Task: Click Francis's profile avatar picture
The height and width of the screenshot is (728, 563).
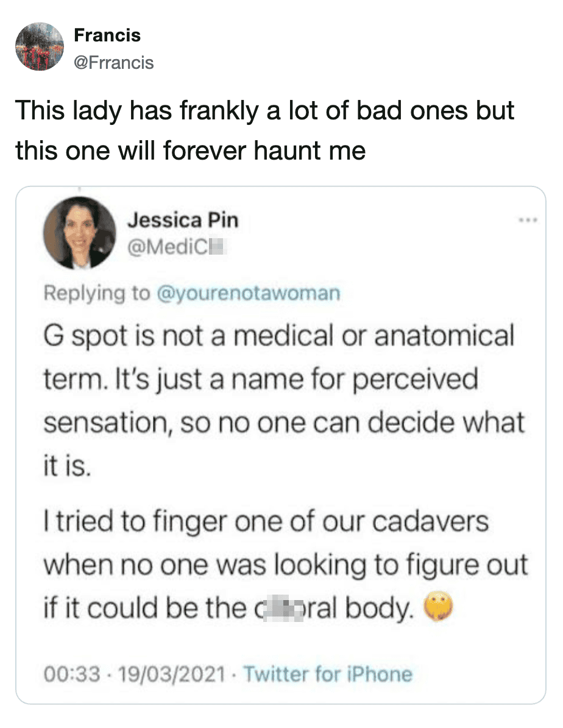Action: (40, 48)
